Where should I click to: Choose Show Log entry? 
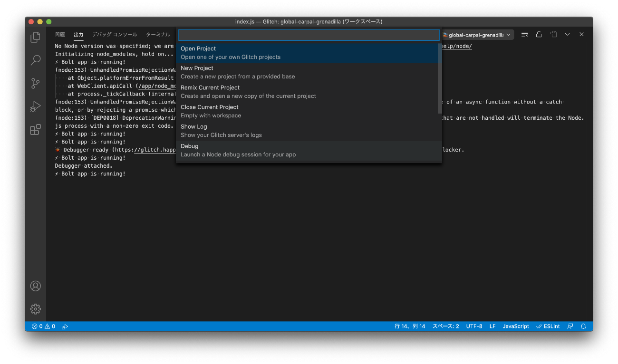[307, 131]
